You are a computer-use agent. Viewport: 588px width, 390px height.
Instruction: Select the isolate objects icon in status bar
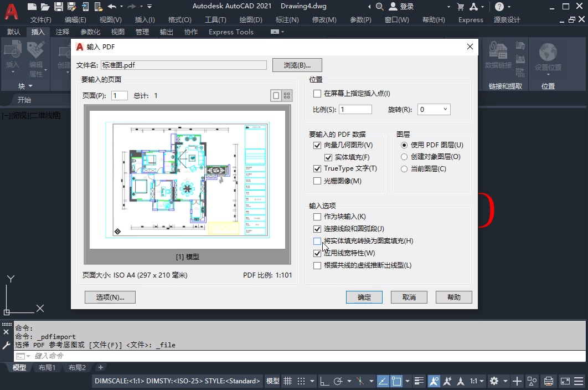tap(532, 381)
